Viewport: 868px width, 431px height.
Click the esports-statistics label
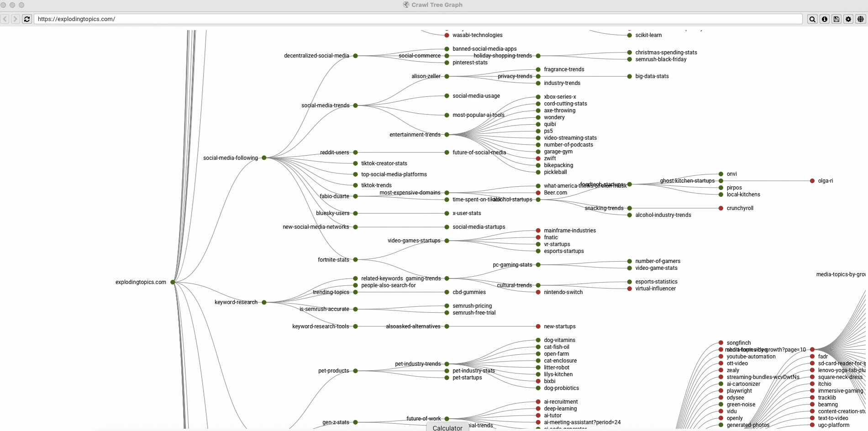656,282
